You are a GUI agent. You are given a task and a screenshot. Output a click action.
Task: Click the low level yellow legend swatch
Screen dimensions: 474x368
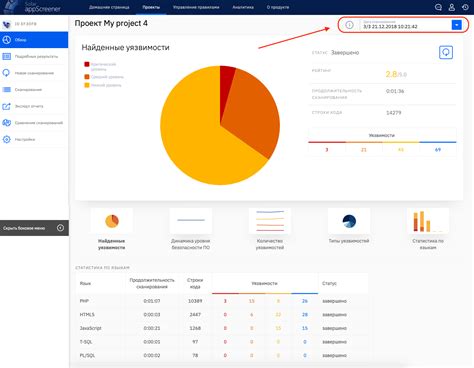(87, 85)
